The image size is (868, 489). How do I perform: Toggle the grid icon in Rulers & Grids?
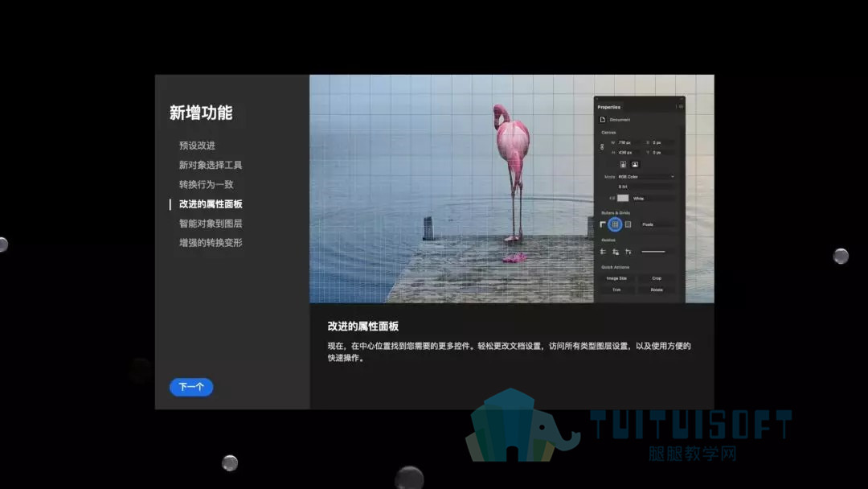point(615,224)
